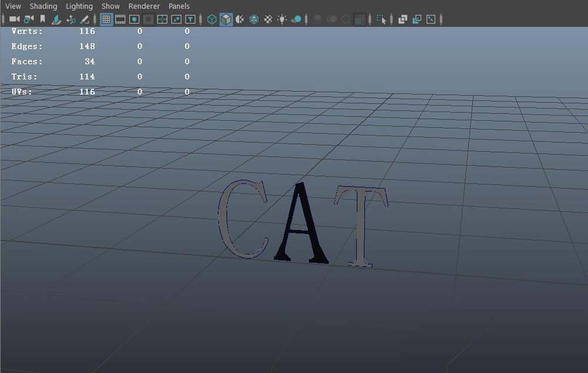The height and width of the screenshot is (373, 588).
Task: Enable Wireframe on Shaded icon
Action: pos(254,19)
